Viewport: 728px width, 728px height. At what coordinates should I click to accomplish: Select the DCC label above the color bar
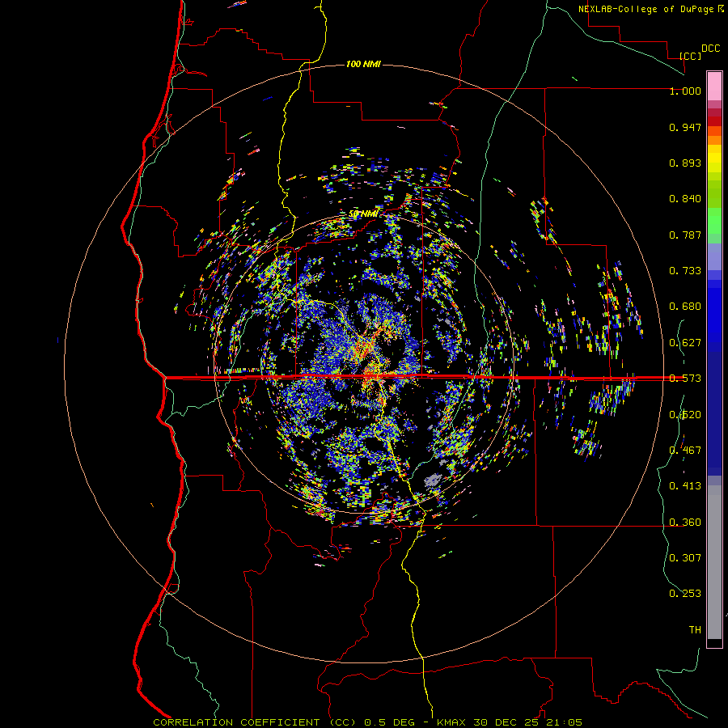click(710, 49)
